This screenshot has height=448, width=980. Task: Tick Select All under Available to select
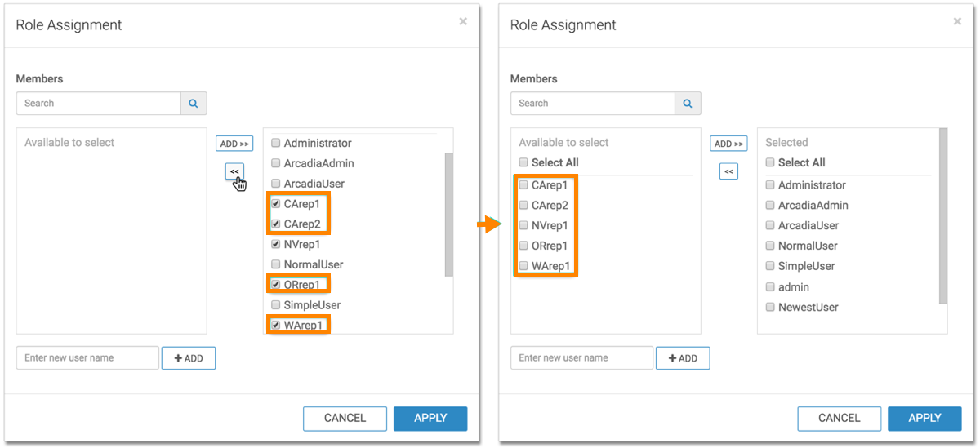[x=524, y=162]
